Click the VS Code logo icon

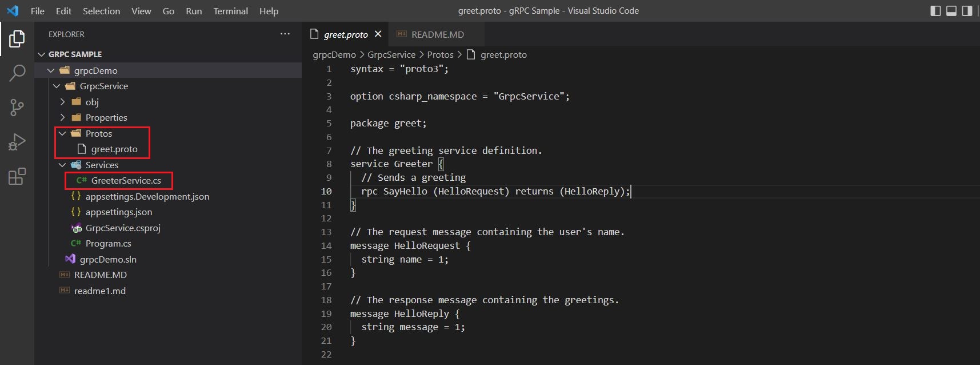(x=13, y=11)
